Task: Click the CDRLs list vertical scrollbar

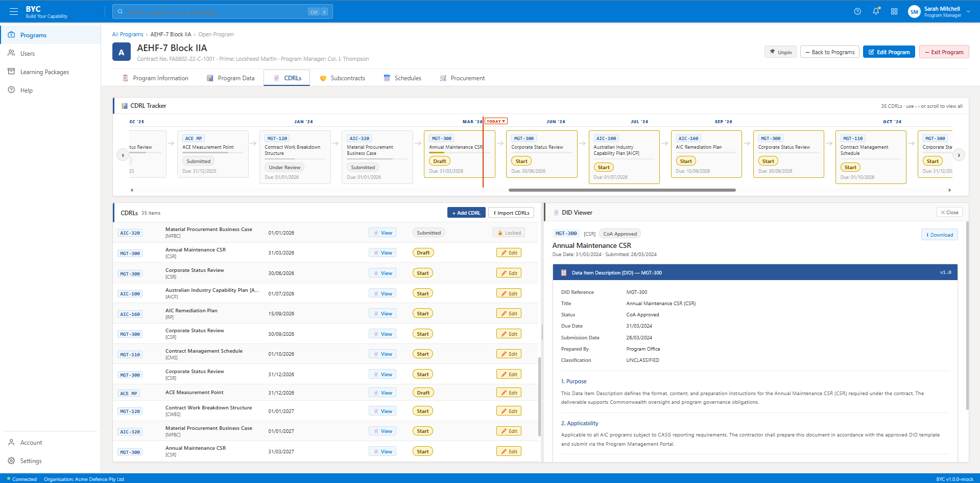Action: (540, 397)
